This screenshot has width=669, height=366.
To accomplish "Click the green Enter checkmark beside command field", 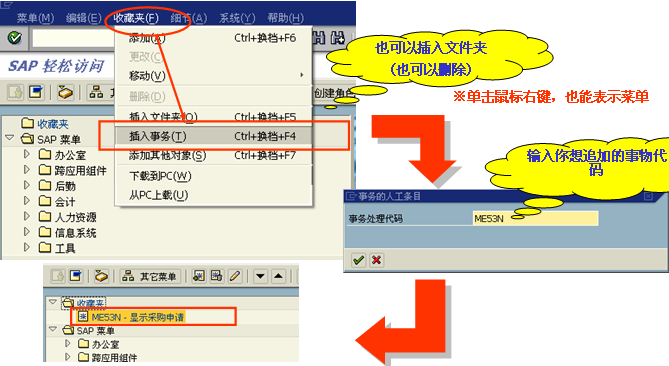I will point(15,38).
